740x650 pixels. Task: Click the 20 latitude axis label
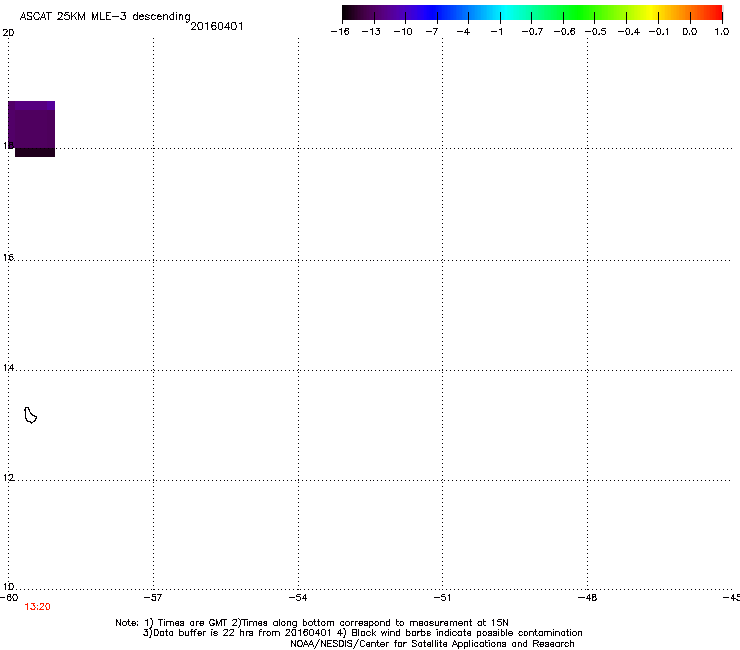tap(8, 33)
